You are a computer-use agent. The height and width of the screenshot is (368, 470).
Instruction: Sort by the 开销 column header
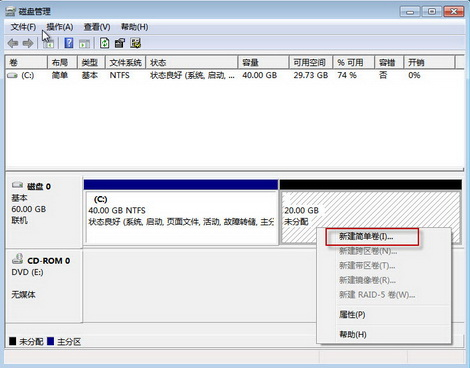tap(429, 63)
